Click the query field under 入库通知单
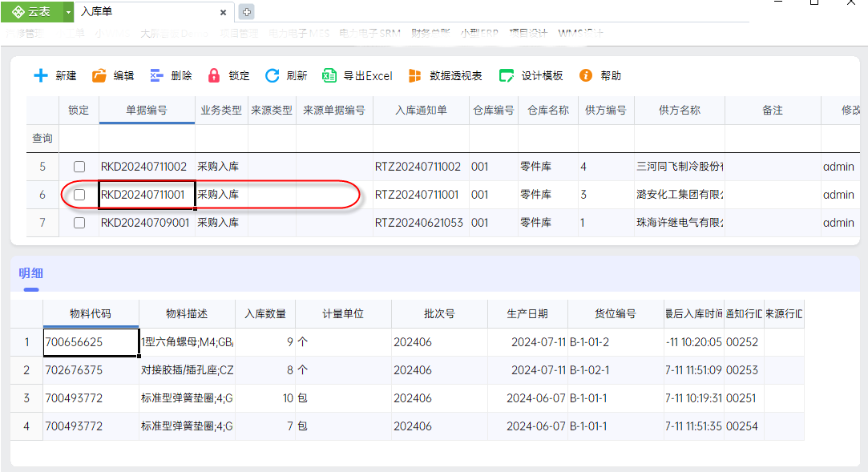The image size is (868, 472). click(421, 139)
